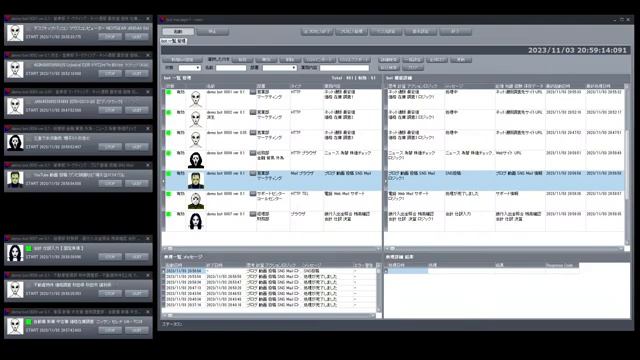
Task: Click the green status indicator of demo bot 0003
Action: pos(169,133)
